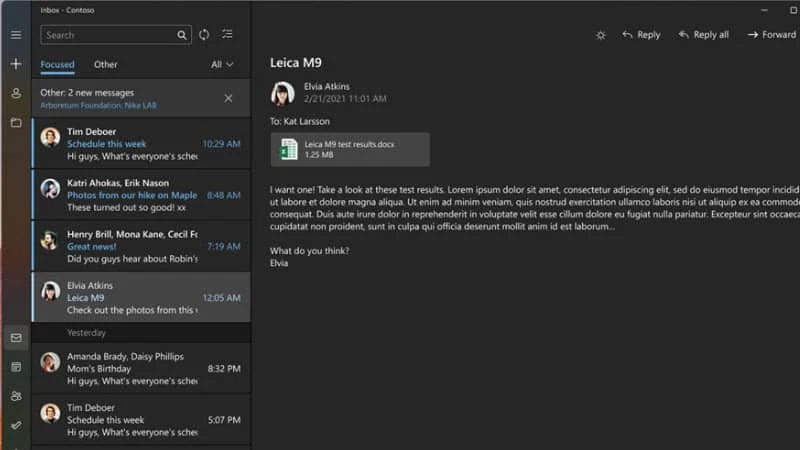
Task: Open the hamburger navigation menu
Action: click(x=16, y=35)
